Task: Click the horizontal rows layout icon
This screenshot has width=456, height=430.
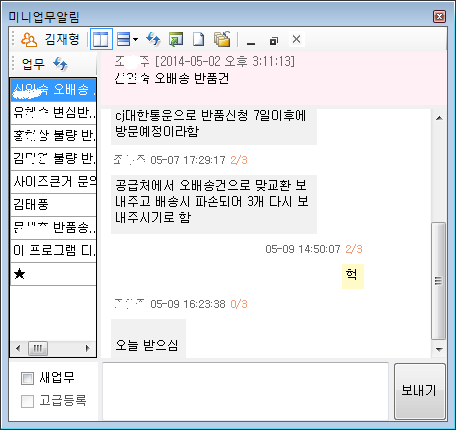Action: pyautogui.click(x=124, y=39)
